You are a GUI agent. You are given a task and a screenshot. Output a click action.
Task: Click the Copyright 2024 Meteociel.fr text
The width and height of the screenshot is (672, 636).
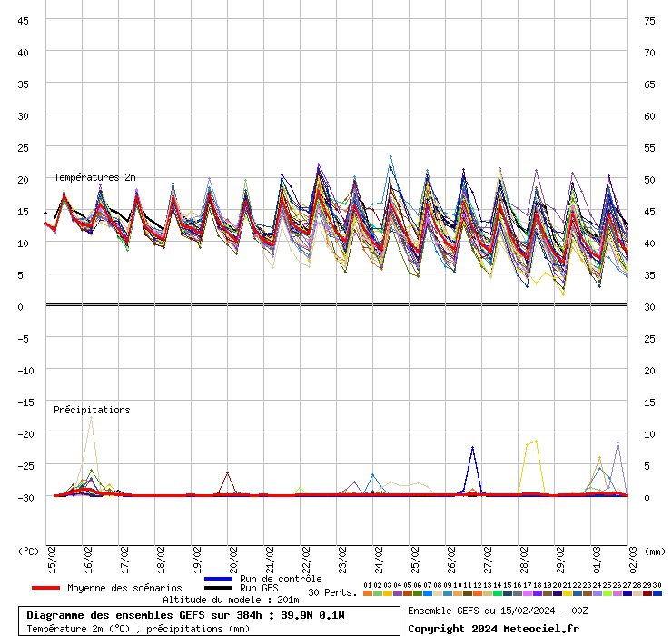(493, 628)
